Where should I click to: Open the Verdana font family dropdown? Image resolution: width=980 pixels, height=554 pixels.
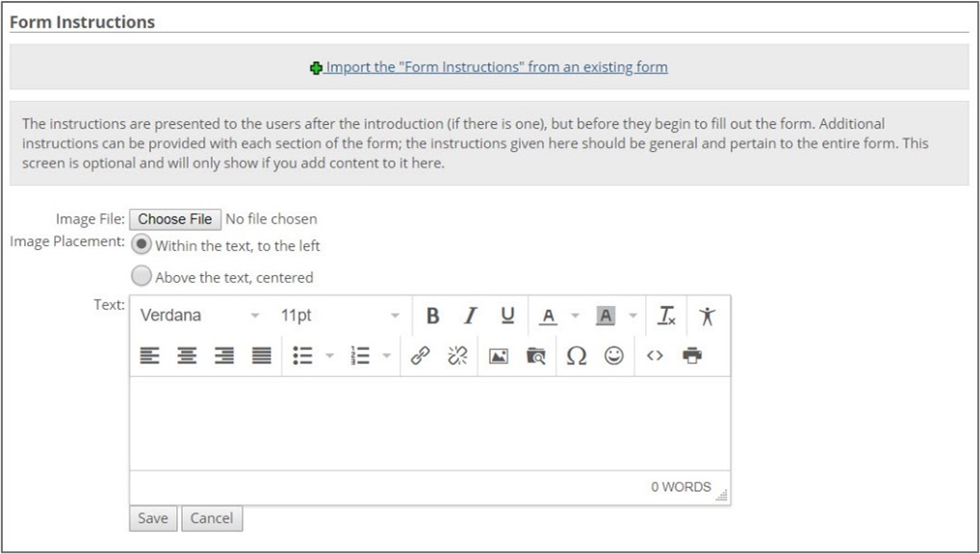[x=197, y=315]
